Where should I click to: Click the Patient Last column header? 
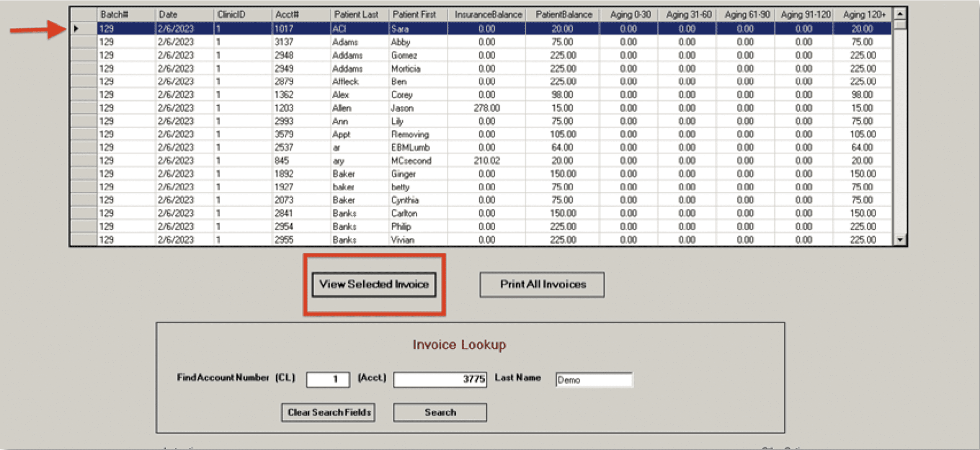click(x=356, y=15)
